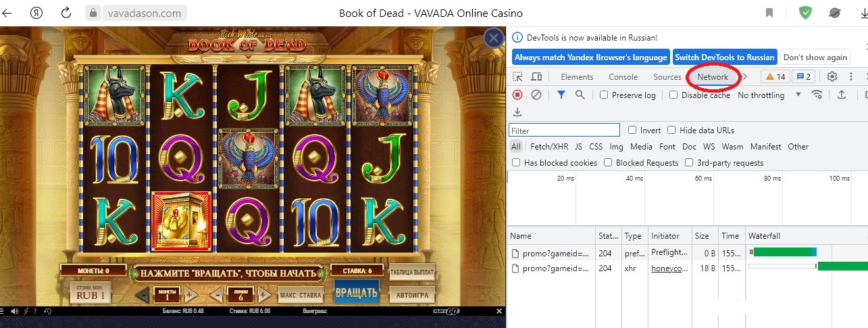Export HAR file with download arrow
Image resolution: width=868 pixels, height=328 pixels.
(517, 112)
